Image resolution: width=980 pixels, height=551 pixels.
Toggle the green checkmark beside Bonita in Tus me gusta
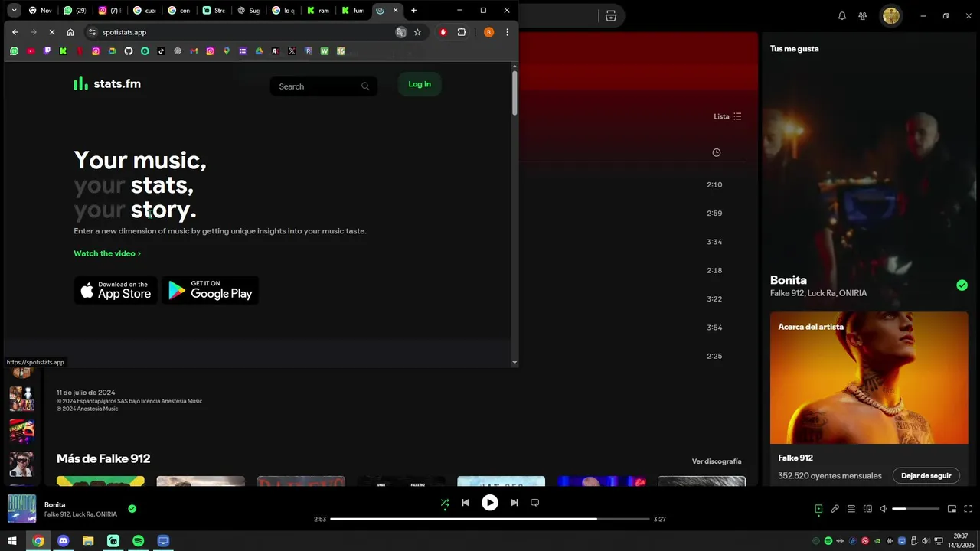click(x=962, y=285)
